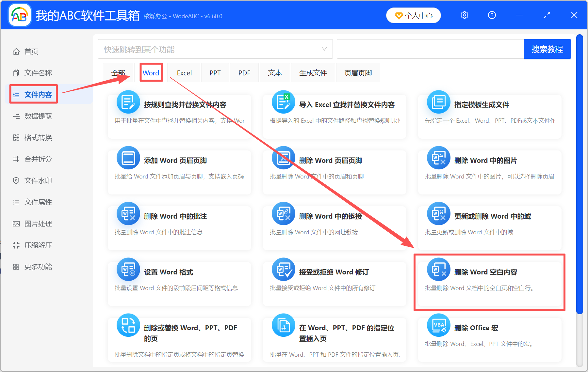This screenshot has width=588, height=372.
Task: Click the 接受或拒绝 Word 修订 checkmark icon
Action: (x=283, y=270)
